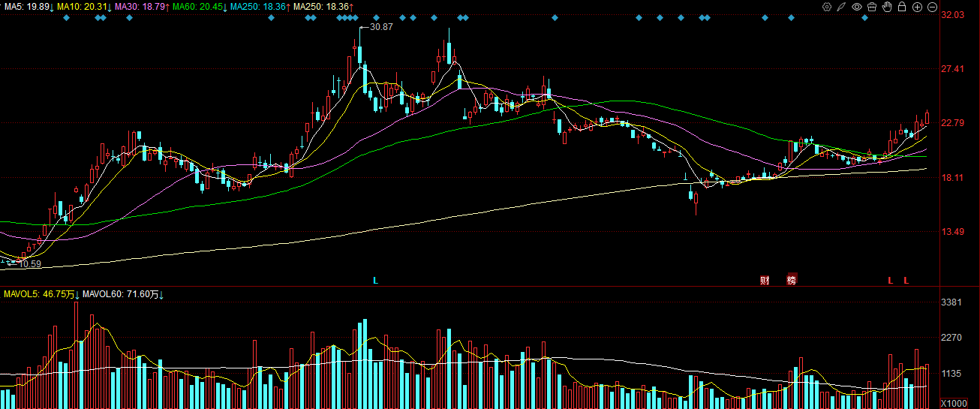This screenshot has height=409, width=980.
Task: Click the 32.03 price axis label
Action: (951, 15)
